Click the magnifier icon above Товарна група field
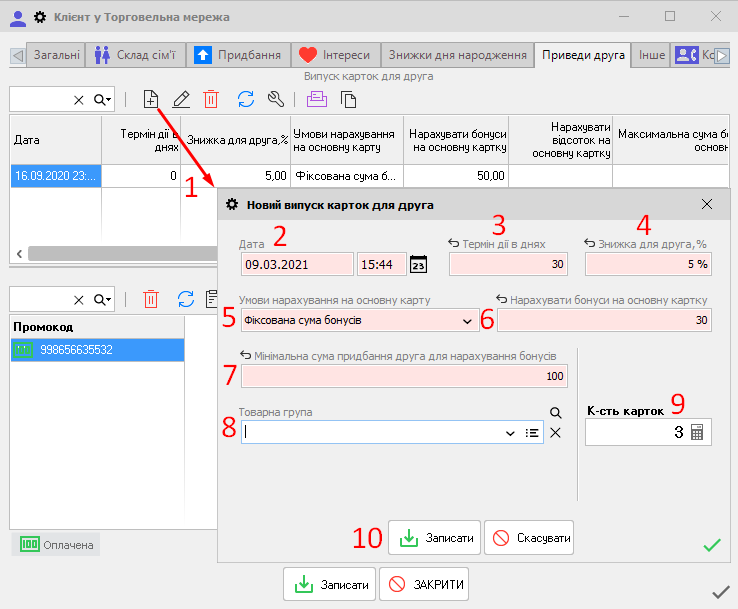 pyautogui.click(x=556, y=412)
